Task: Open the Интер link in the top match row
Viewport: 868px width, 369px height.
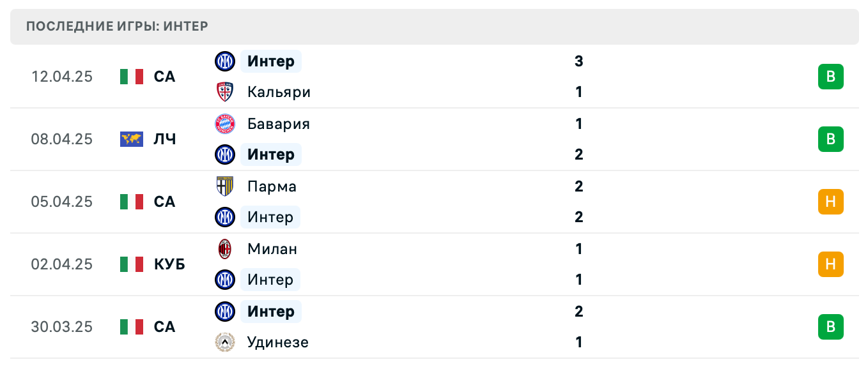Action: 271,61
